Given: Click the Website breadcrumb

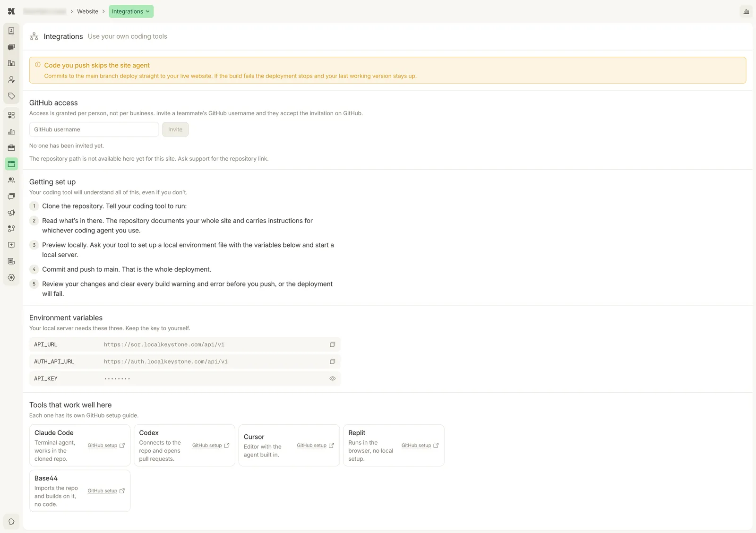Looking at the screenshot, I should (x=87, y=11).
